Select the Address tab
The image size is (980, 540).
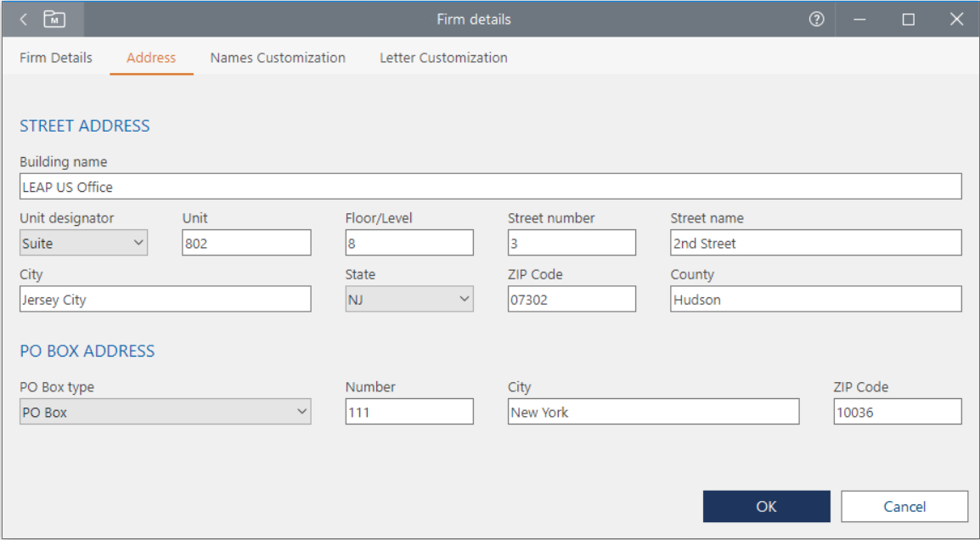(151, 58)
